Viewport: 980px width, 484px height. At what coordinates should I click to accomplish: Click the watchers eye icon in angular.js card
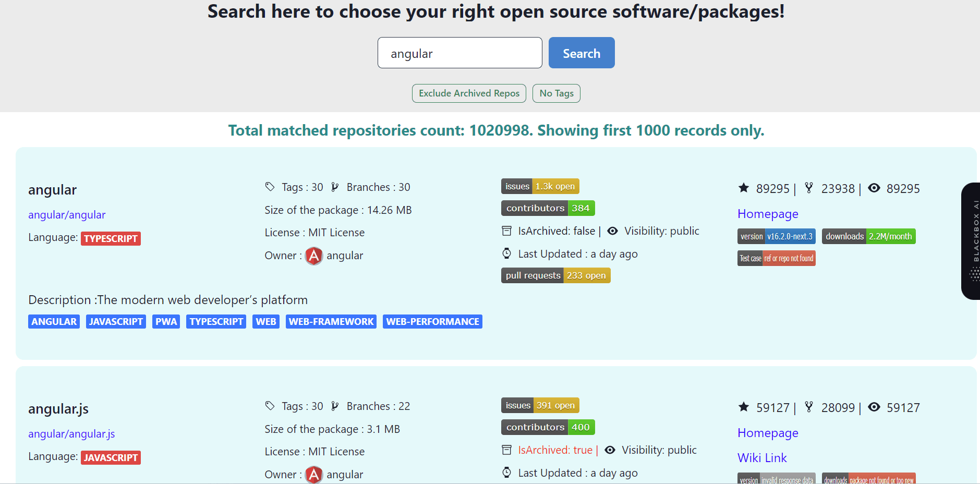tap(874, 407)
